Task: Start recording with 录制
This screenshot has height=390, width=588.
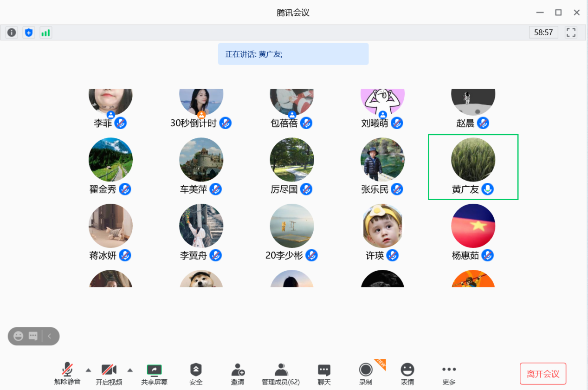Action: pos(366,374)
